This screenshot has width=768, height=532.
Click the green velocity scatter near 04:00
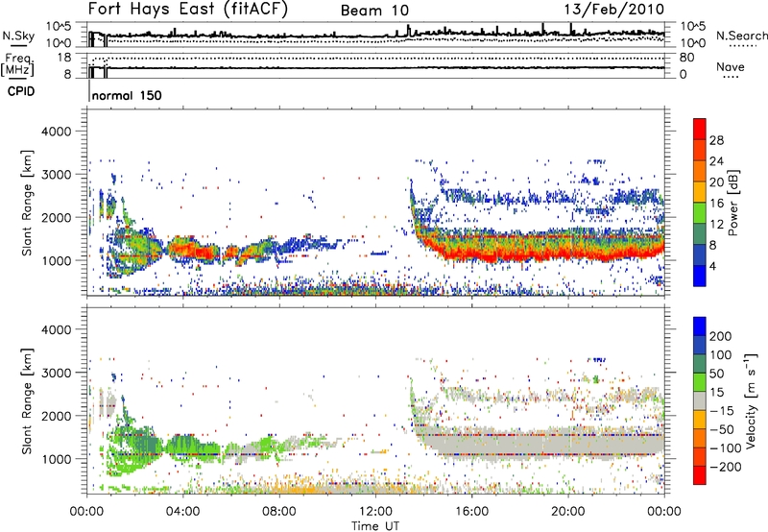[x=183, y=447]
